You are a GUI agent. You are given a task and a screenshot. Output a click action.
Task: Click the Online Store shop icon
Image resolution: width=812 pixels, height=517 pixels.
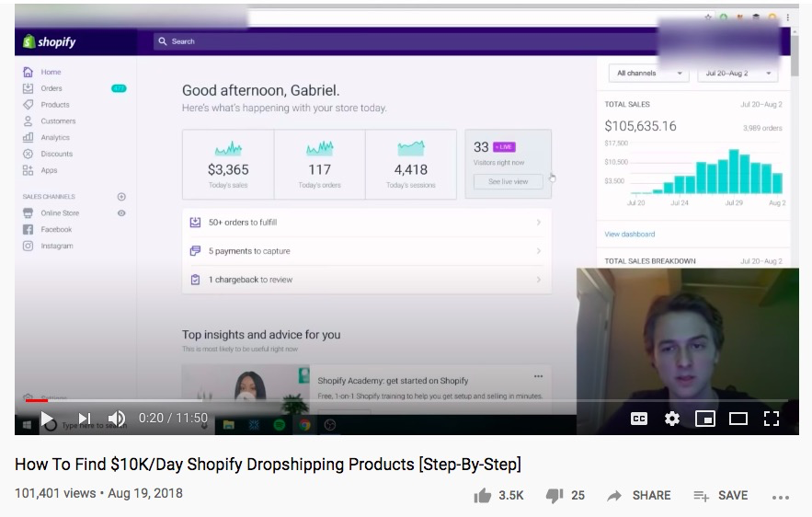coord(28,213)
